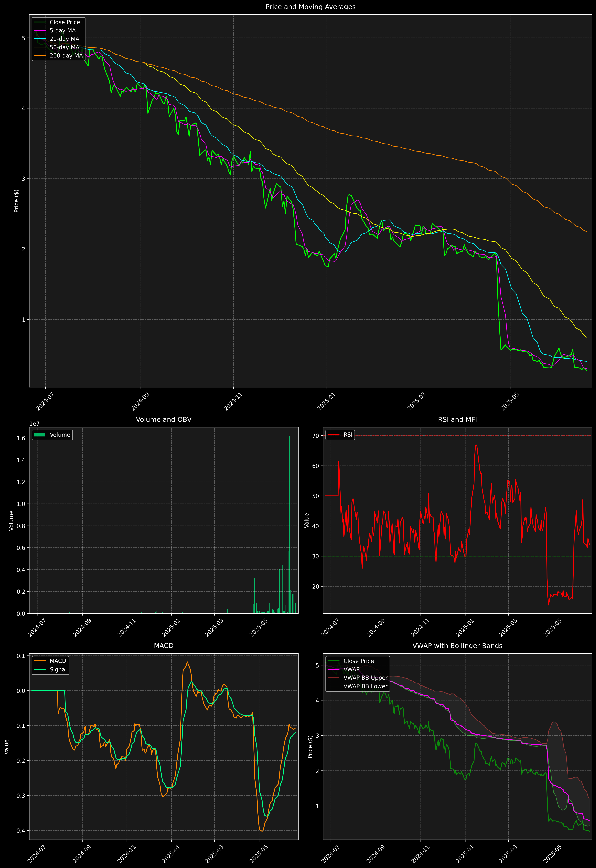The image size is (596, 868).
Task: Click the price tick '4' on the VWAP chart
Action: point(317,700)
